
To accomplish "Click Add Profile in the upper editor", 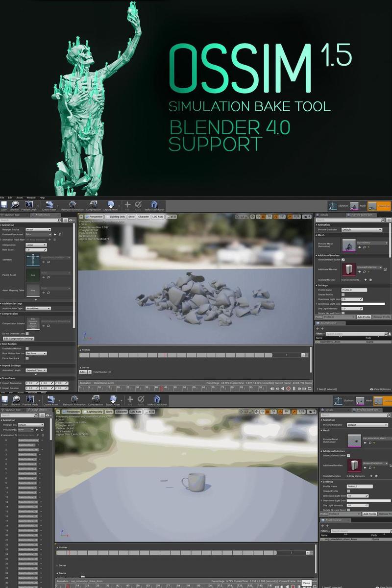I will (364, 317).
